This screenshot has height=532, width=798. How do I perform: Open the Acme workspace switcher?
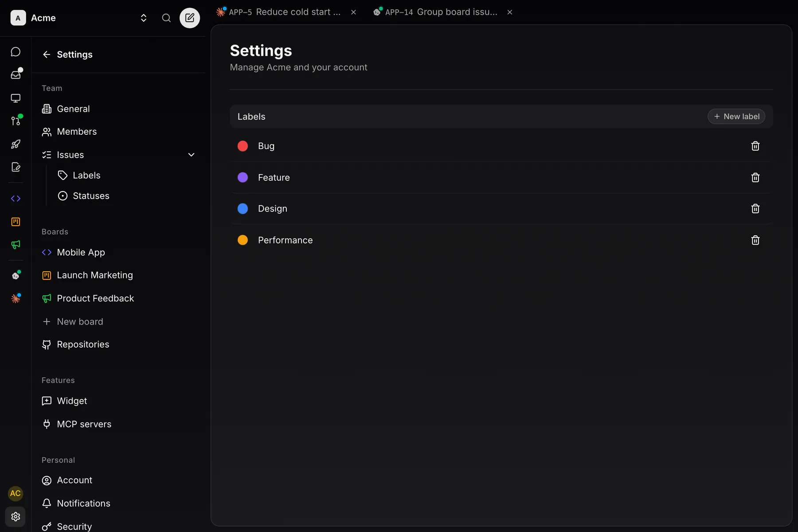point(79,18)
